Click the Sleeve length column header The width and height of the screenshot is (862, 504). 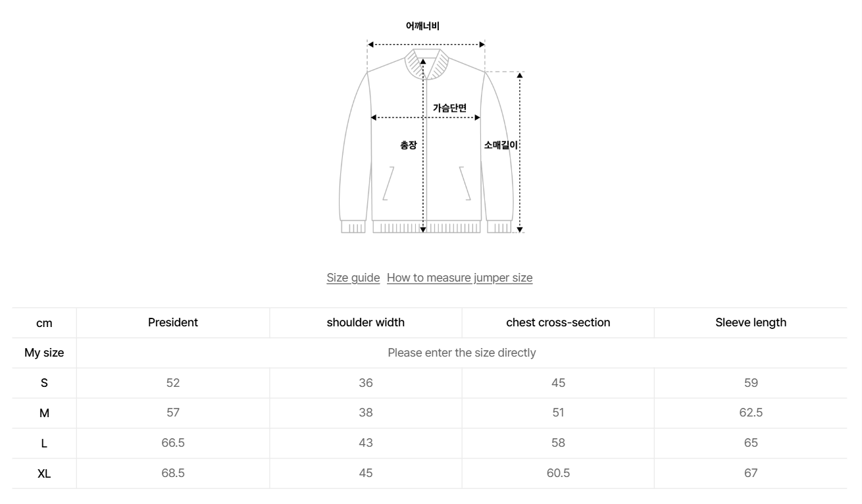click(x=751, y=322)
